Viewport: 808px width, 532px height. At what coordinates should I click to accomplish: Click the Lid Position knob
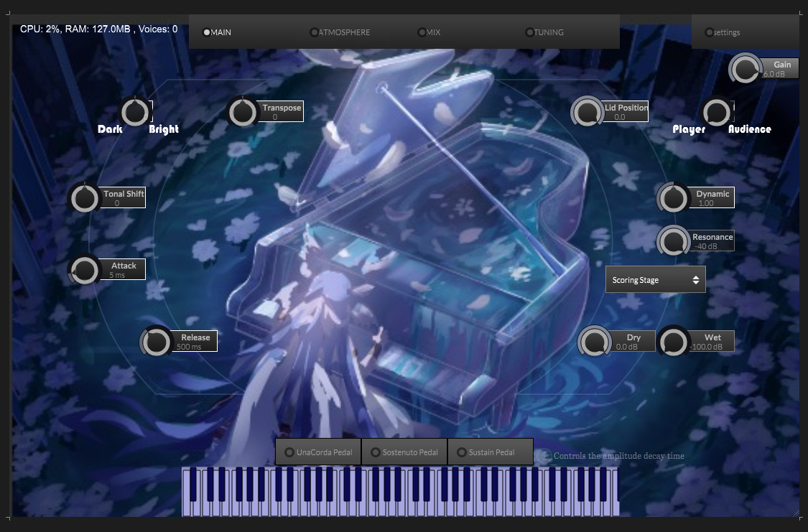588,112
